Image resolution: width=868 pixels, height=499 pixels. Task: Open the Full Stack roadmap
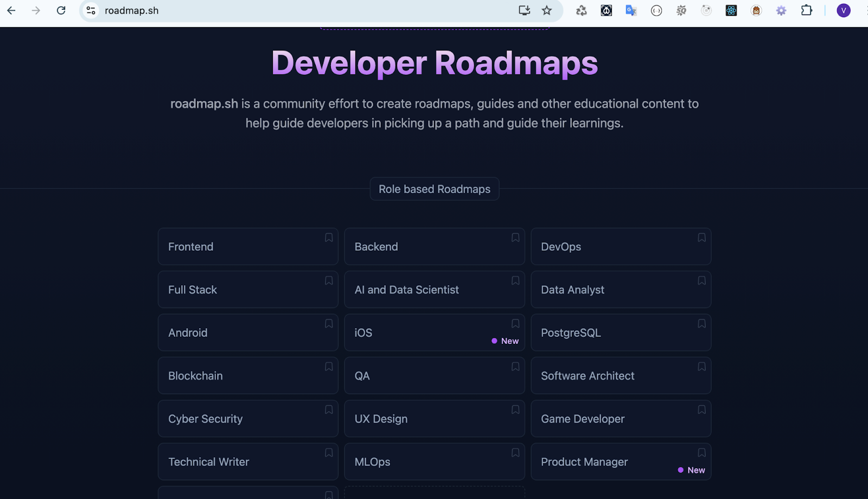pyautogui.click(x=248, y=290)
